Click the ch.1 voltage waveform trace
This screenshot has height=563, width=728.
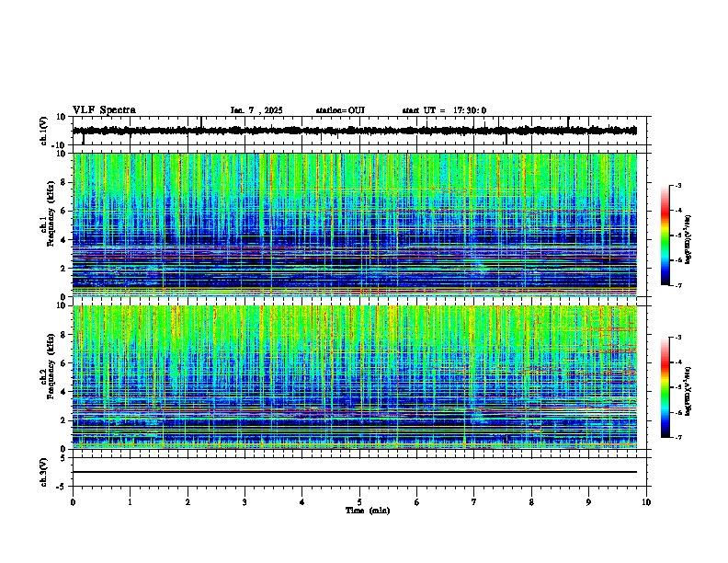pos(355,131)
